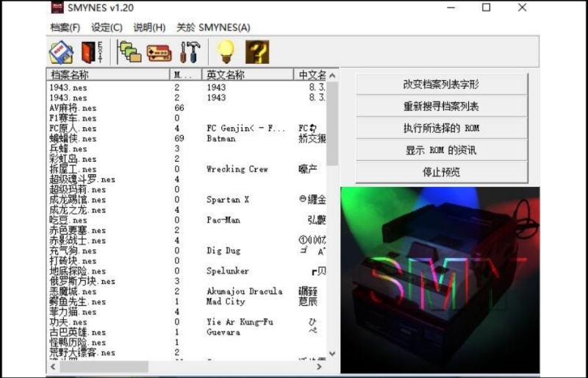Select 赤色要塞.nes file
Viewport: 588px width, 378px height.
(78, 230)
